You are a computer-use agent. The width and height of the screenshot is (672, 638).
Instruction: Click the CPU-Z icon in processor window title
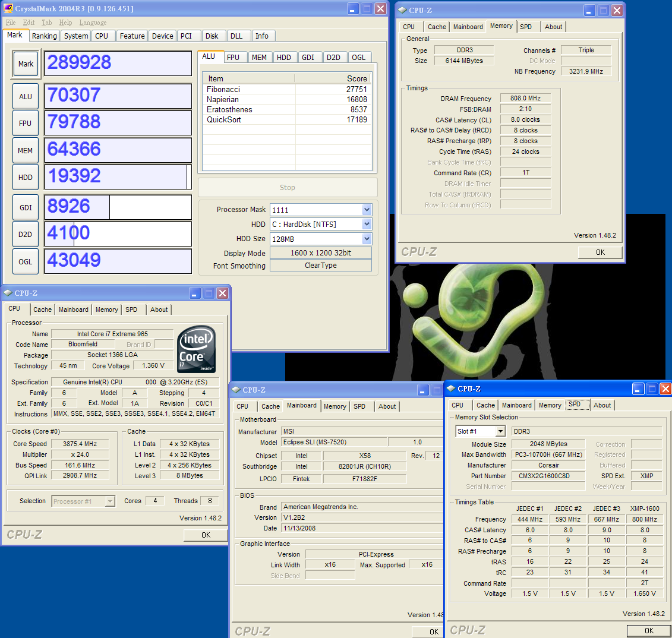click(7, 293)
